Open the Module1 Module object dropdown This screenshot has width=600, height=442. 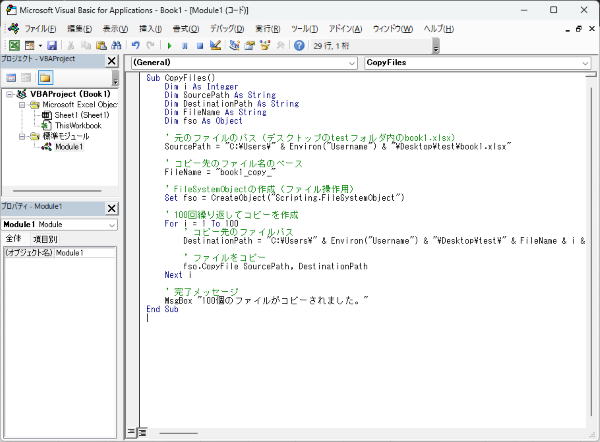pos(112,225)
